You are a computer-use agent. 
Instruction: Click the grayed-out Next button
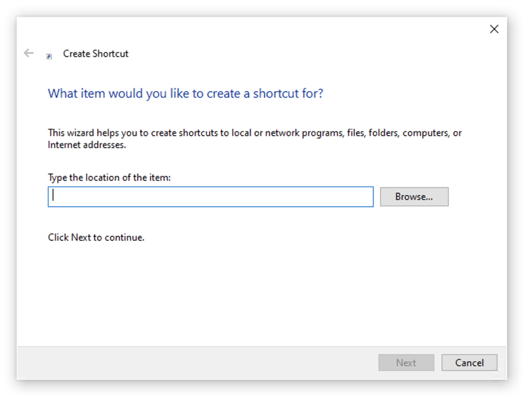pos(406,363)
